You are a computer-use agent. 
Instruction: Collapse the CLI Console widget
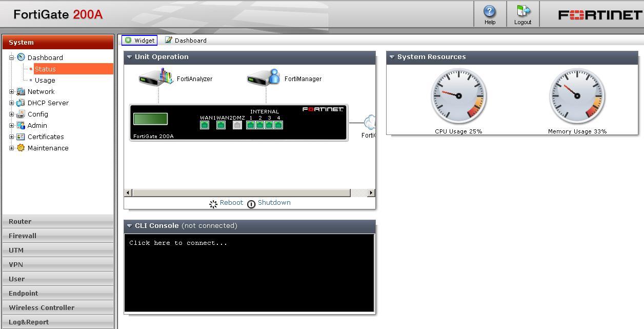click(x=129, y=226)
